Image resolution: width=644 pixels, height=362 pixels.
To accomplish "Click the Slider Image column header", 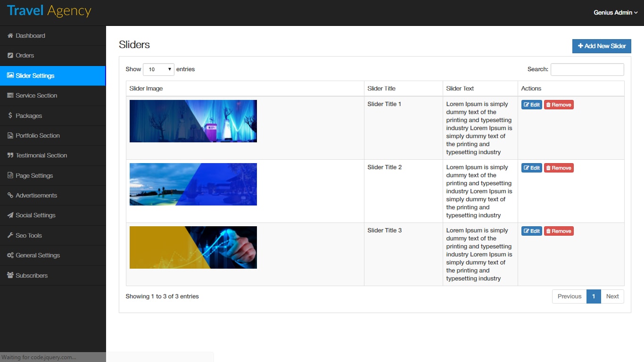I will coord(245,89).
